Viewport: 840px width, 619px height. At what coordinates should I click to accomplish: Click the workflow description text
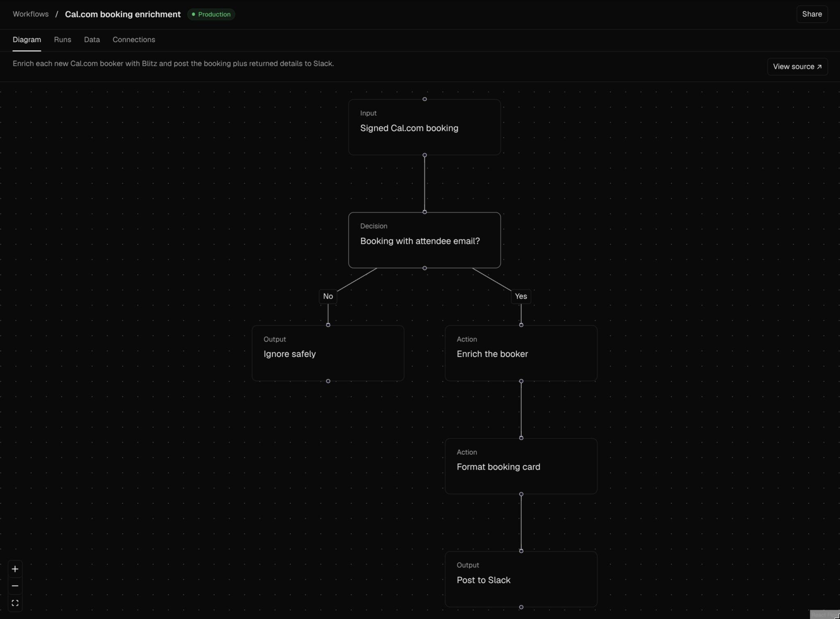173,64
